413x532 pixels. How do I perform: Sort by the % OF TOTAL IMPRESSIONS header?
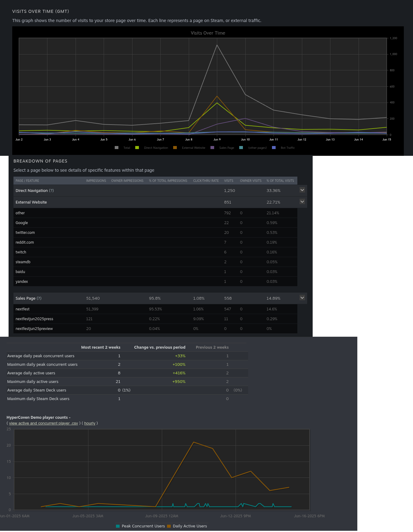[168, 181]
